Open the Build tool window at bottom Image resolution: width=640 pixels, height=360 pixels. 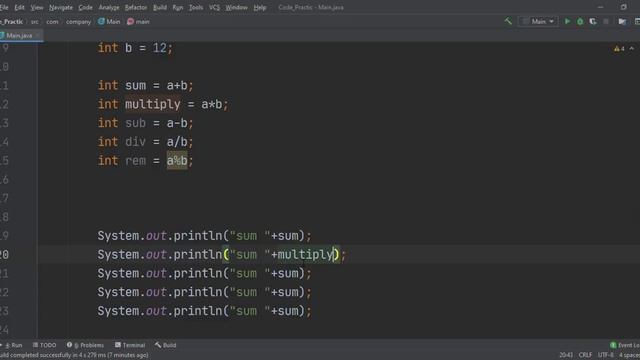[x=165, y=345]
